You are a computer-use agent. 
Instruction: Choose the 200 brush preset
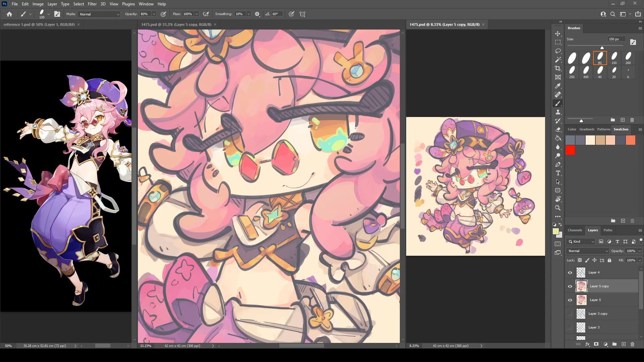(628, 58)
